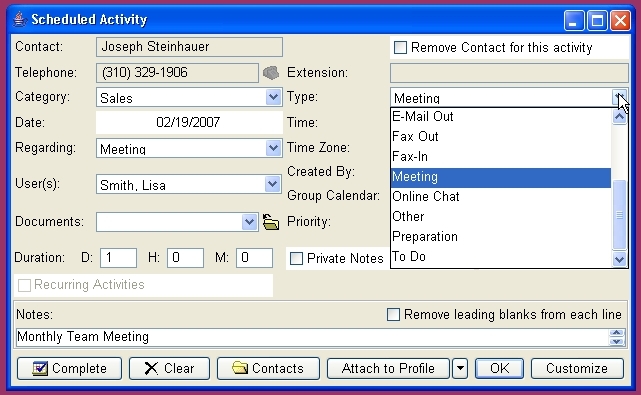Open the Customize button

tap(577, 368)
